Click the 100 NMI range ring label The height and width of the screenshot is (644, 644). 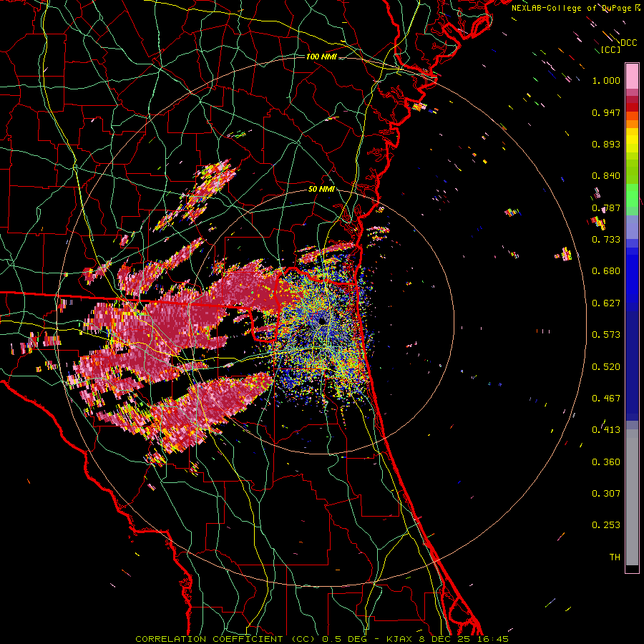(x=321, y=57)
